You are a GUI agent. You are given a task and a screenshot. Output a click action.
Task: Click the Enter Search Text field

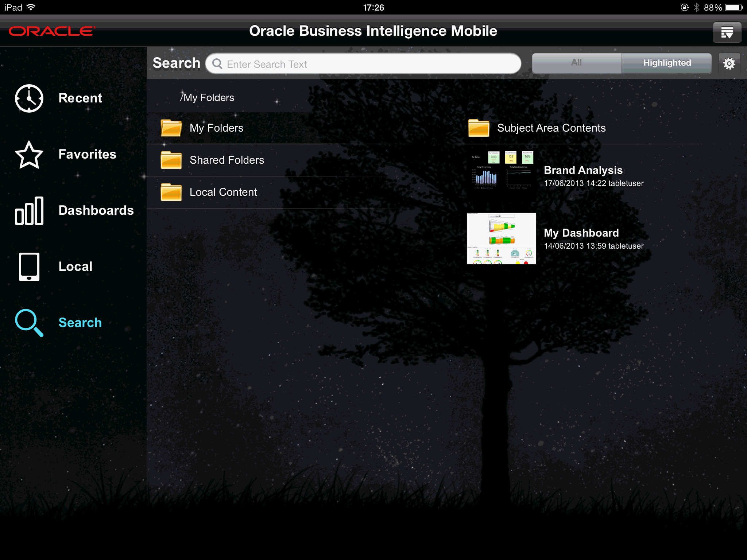[363, 64]
